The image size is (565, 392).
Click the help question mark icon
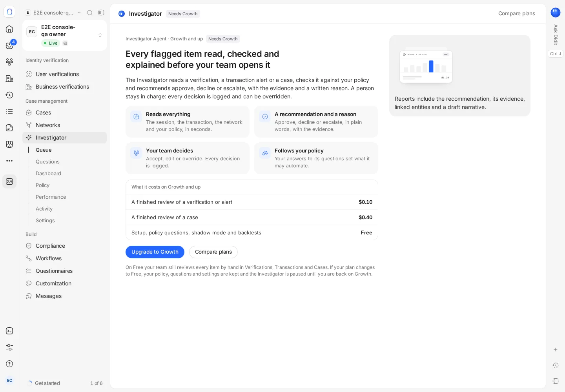9,364
